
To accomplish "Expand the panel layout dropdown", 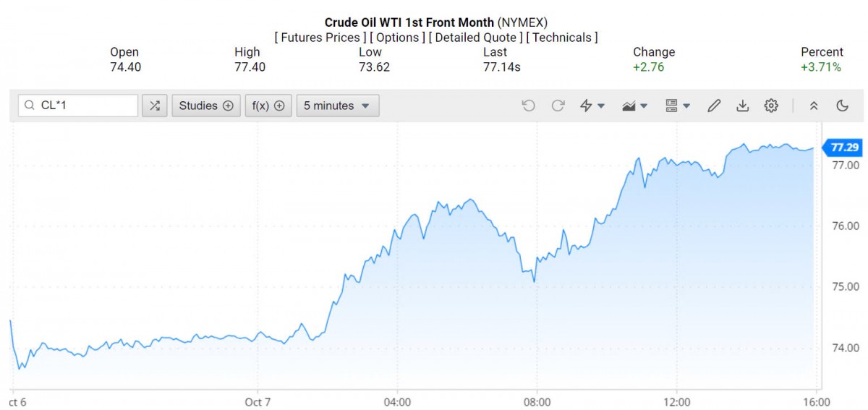I will (x=677, y=106).
